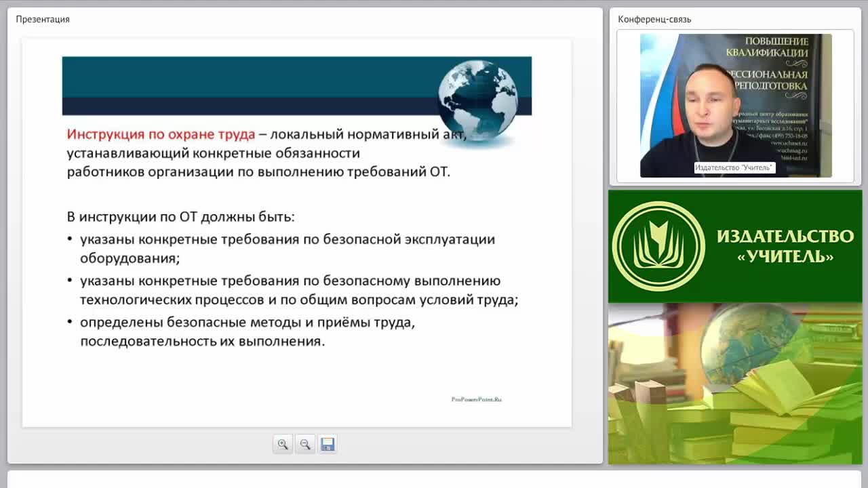This screenshot has width=868, height=488.
Task: Zoom in on the presentation slide
Action: (283, 445)
